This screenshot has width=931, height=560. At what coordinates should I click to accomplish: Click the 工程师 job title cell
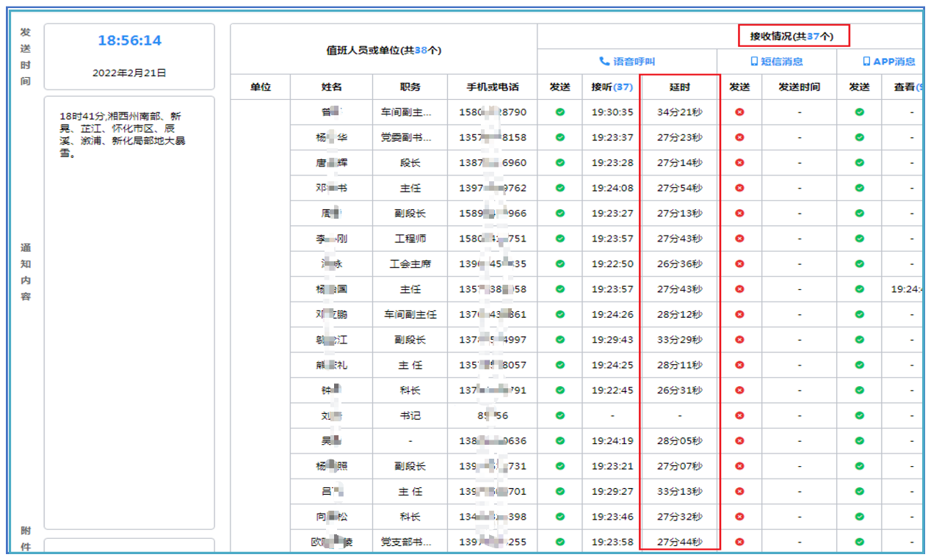[410, 239]
